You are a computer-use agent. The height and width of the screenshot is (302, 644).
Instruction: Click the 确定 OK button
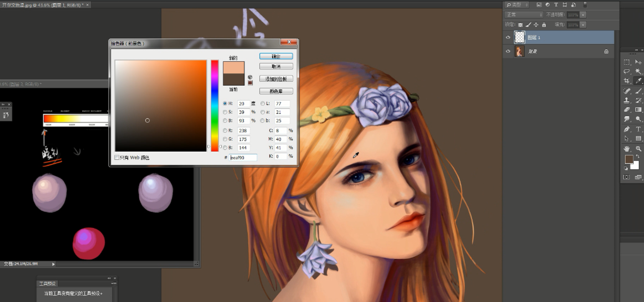point(276,57)
